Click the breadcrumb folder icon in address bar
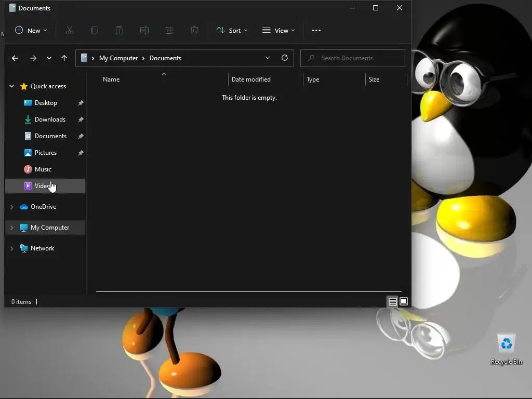Screen dimensions: 532x399 (x=84, y=58)
